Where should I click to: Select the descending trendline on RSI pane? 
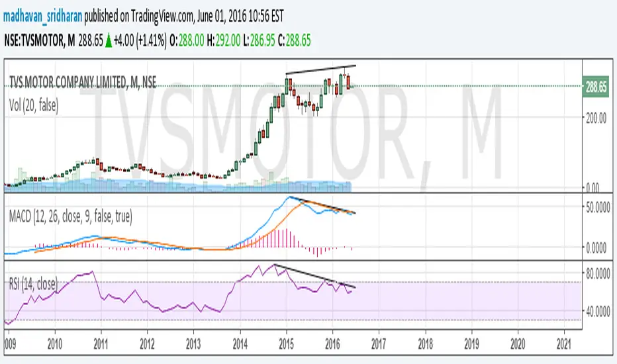pos(315,276)
